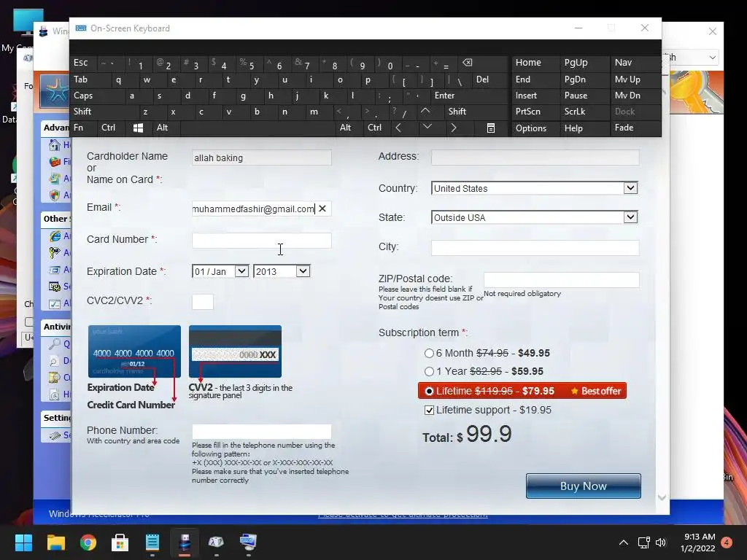Click into Cardholder Name field
This screenshot has height=560, width=747.
click(262, 157)
